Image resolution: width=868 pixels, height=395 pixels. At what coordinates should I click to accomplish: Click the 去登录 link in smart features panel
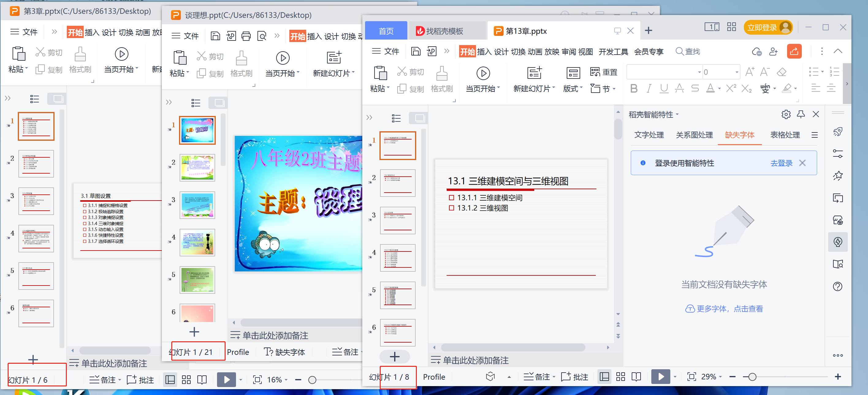pos(781,163)
